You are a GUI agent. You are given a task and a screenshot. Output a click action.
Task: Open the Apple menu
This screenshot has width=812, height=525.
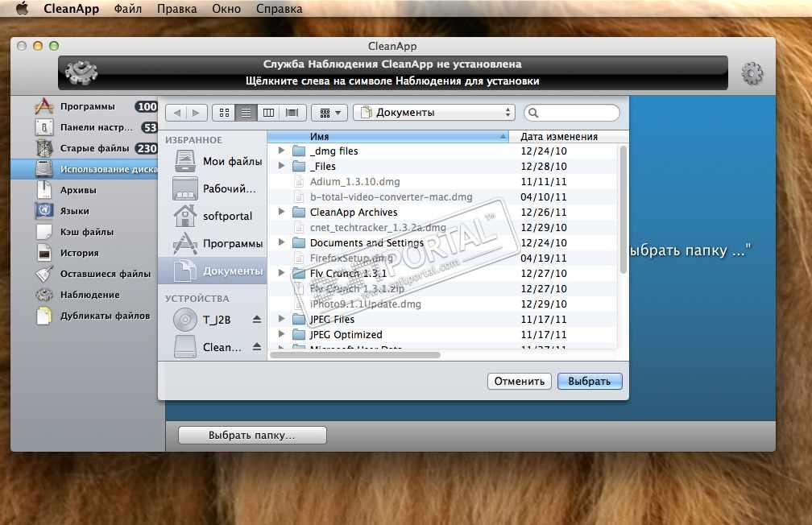tap(22, 9)
